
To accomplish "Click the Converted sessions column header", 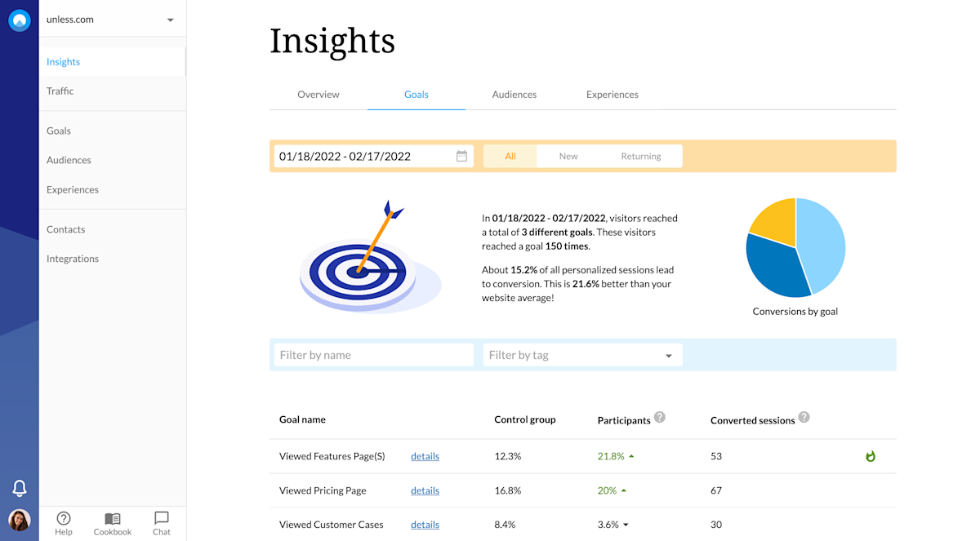I will coord(752,420).
